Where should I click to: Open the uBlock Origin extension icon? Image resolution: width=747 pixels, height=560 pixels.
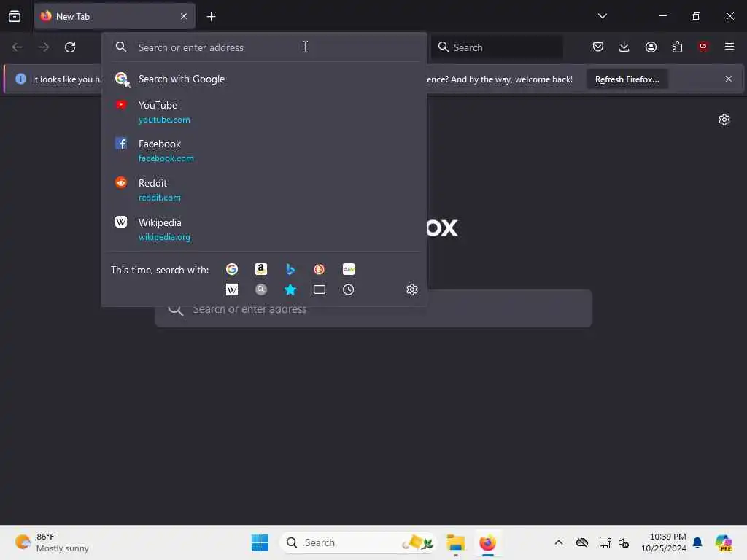[703, 47]
